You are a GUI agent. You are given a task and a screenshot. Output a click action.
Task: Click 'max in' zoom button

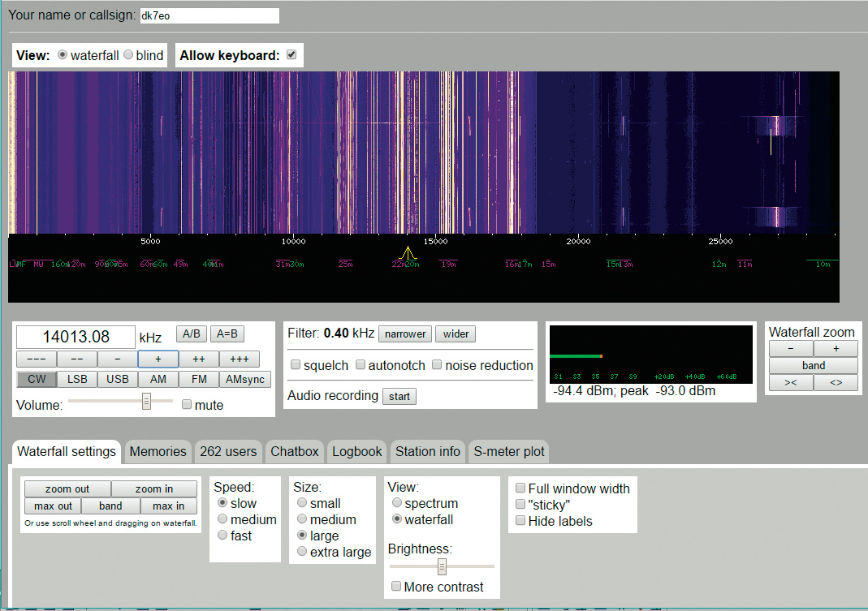tap(168, 506)
